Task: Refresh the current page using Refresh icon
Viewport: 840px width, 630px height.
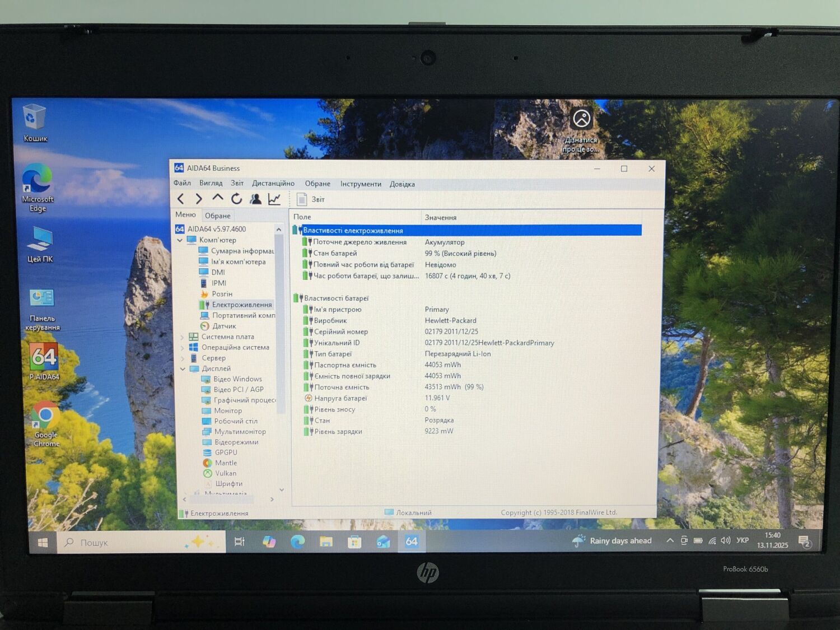Action: 236,199
